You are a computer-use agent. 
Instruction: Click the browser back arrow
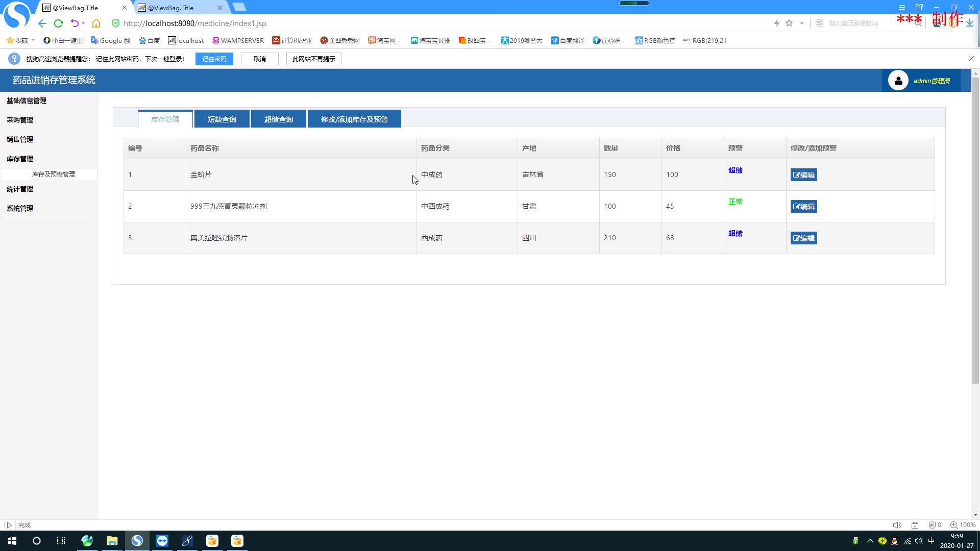pos(42,23)
